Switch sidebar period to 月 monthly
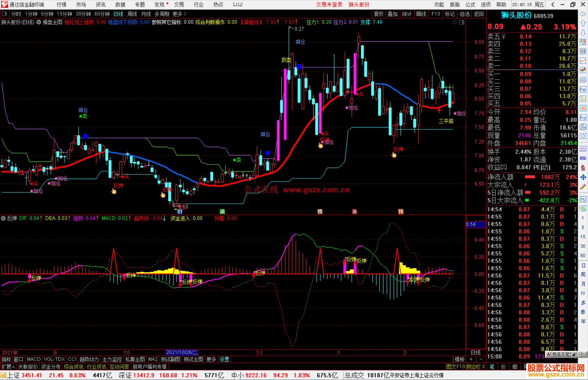The width and height of the screenshot is (588, 380). [x=583, y=284]
